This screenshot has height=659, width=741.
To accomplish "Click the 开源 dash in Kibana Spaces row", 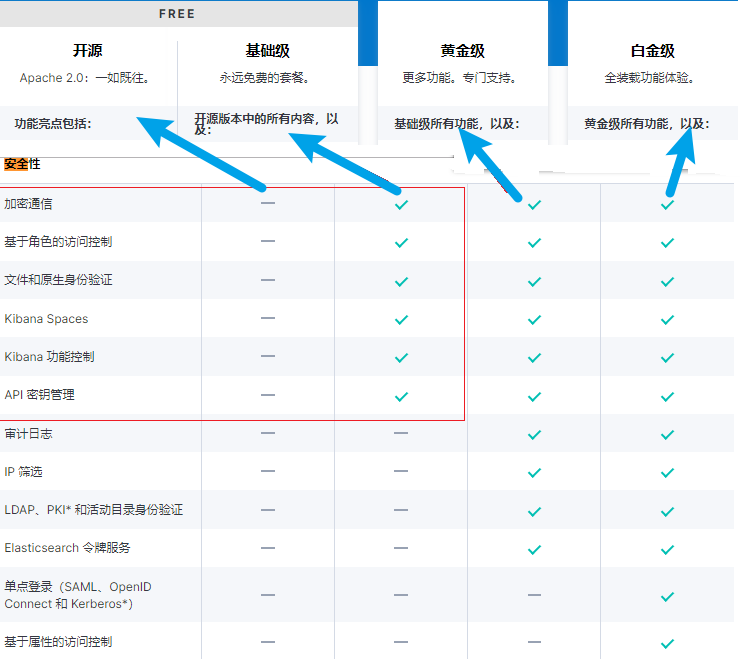I will click(x=268, y=319).
